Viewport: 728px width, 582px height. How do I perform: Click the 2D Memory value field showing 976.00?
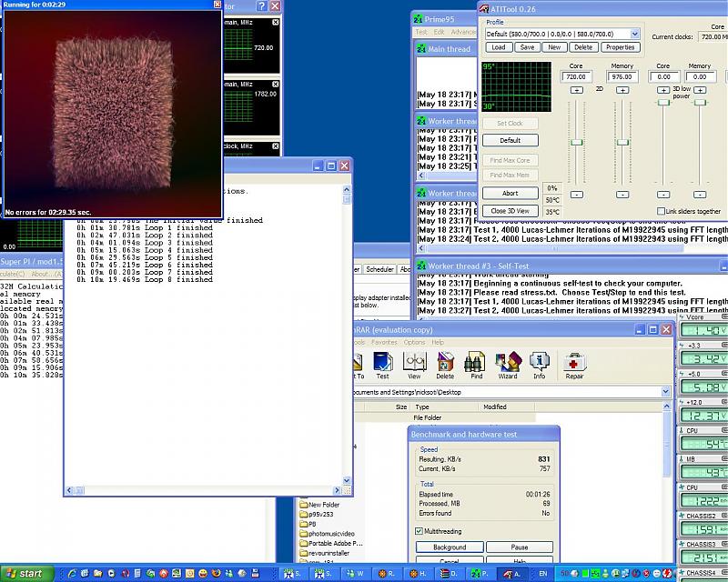(622, 76)
